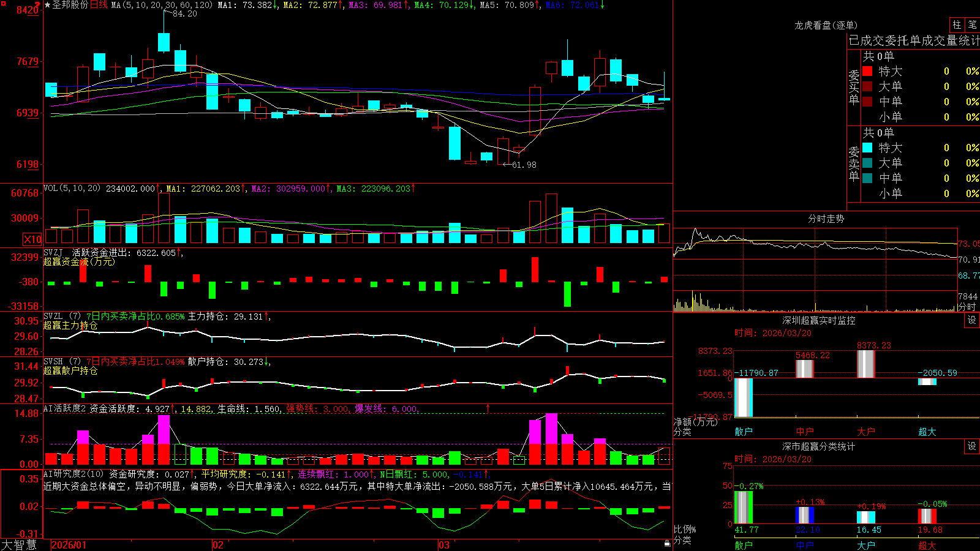Click the AI研究度2(10) indicator label
Image resolution: width=980 pixels, height=551 pixels.
(73, 474)
